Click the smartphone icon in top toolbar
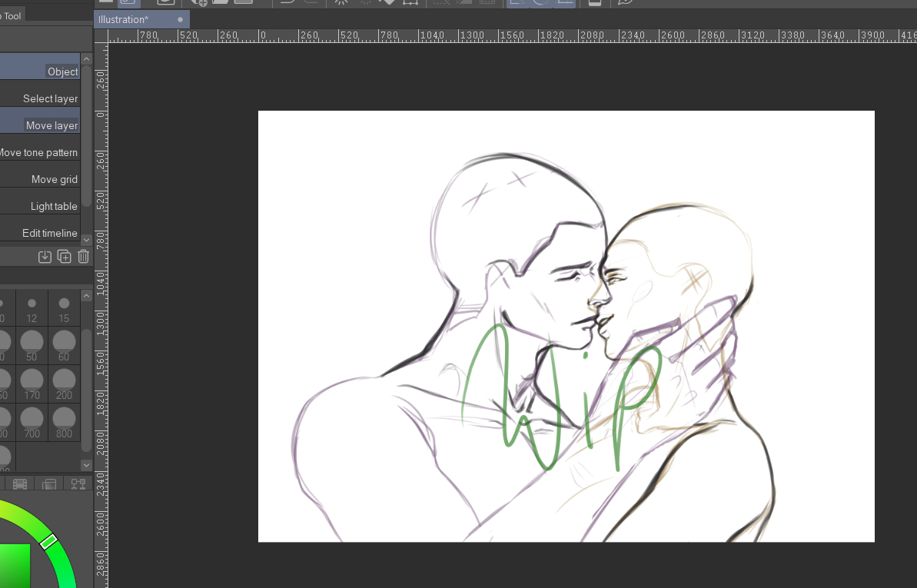This screenshot has height=588, width=917. coord(594,2)
